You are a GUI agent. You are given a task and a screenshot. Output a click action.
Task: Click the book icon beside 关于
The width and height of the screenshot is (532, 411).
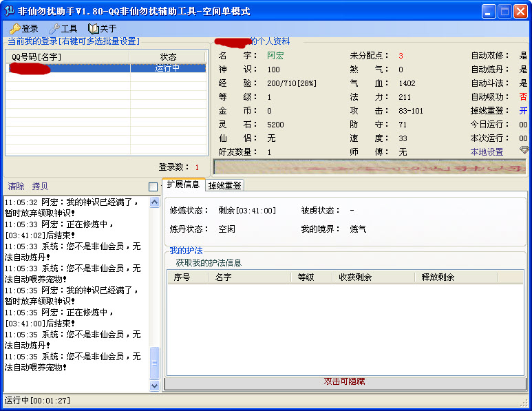click(x=93, y=29)
